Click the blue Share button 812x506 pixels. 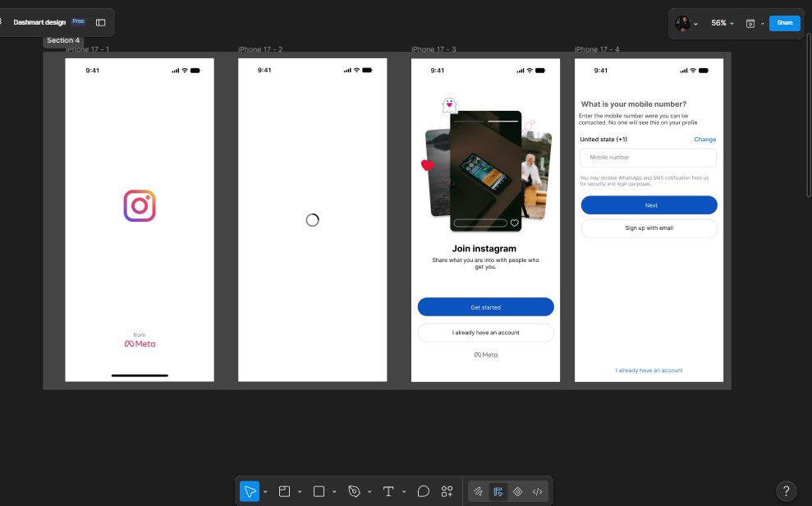coord(785,23)
